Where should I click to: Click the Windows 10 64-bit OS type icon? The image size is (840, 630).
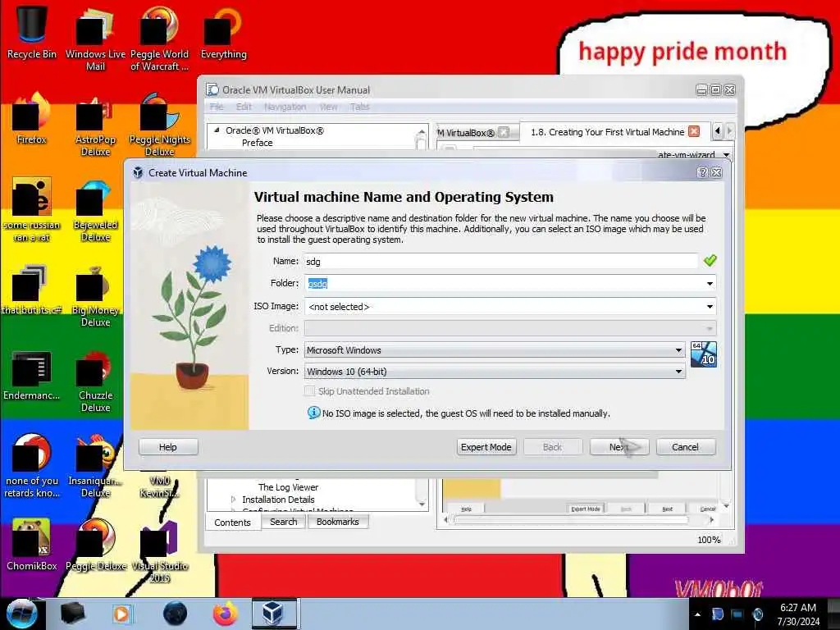pos(703,354)
